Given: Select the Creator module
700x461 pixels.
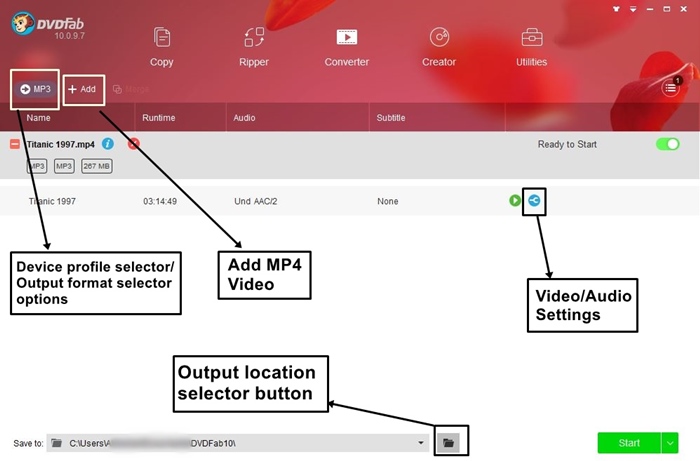Looking at the screenshot, I should (x=439, y=47).
